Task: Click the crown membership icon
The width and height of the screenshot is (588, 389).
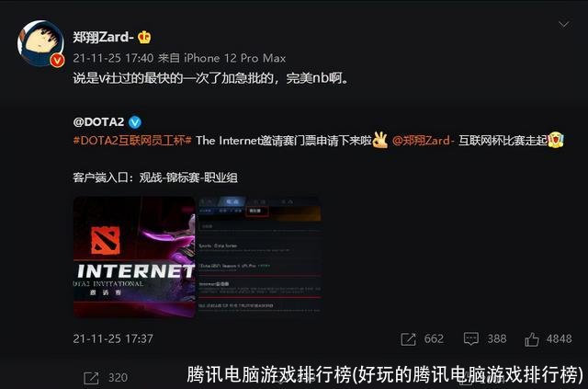Action: point(144,37)
